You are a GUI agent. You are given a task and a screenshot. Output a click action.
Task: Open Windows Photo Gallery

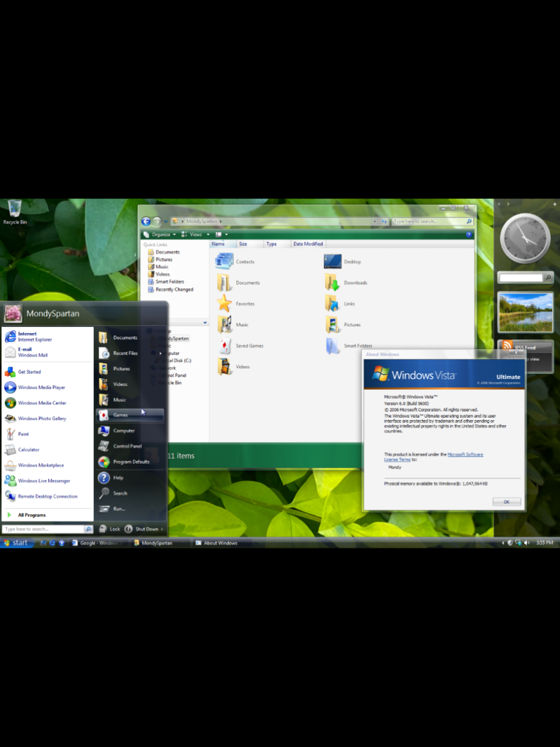point(48,419)
